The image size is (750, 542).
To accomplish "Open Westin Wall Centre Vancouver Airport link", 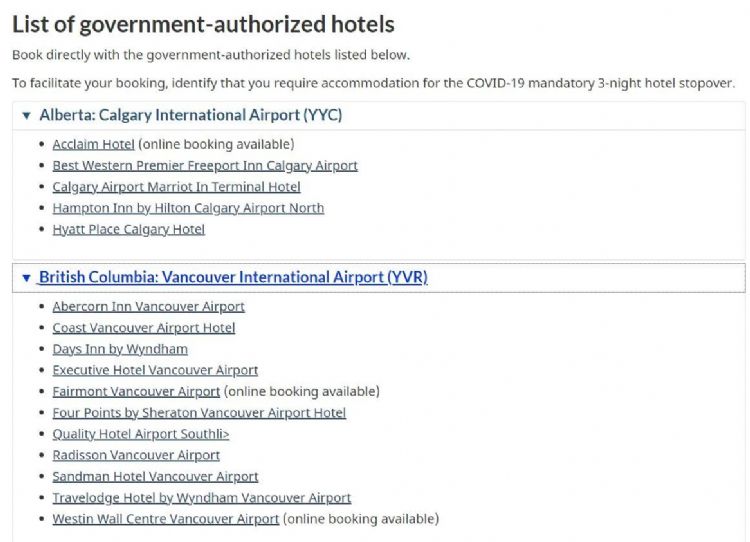I will pos(165,519).
